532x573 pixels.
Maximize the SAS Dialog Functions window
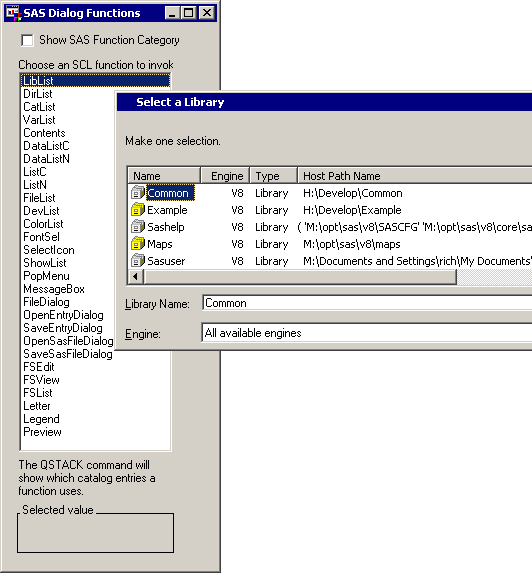click(189, 13)
